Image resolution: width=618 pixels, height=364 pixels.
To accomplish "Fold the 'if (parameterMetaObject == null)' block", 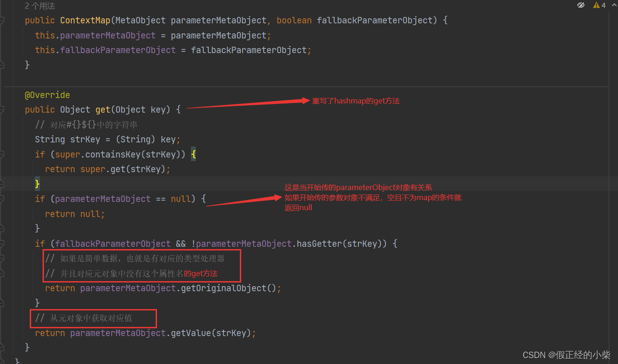I will 2,199.
